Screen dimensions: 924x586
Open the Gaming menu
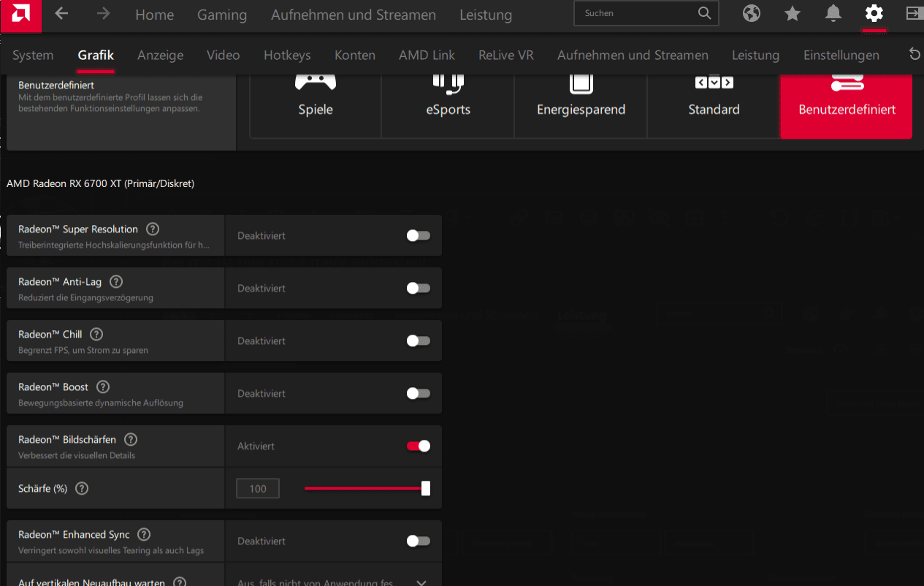coord(222,15)
